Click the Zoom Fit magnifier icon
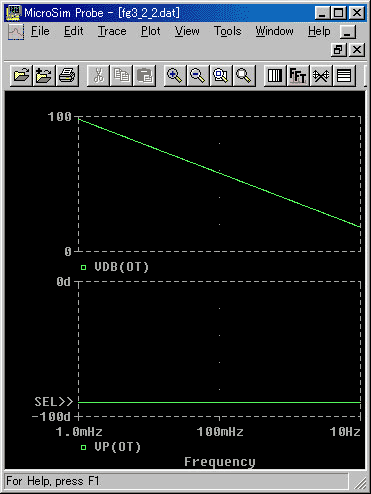The width and height of the screenshot is (371, 494). (244, 75)
